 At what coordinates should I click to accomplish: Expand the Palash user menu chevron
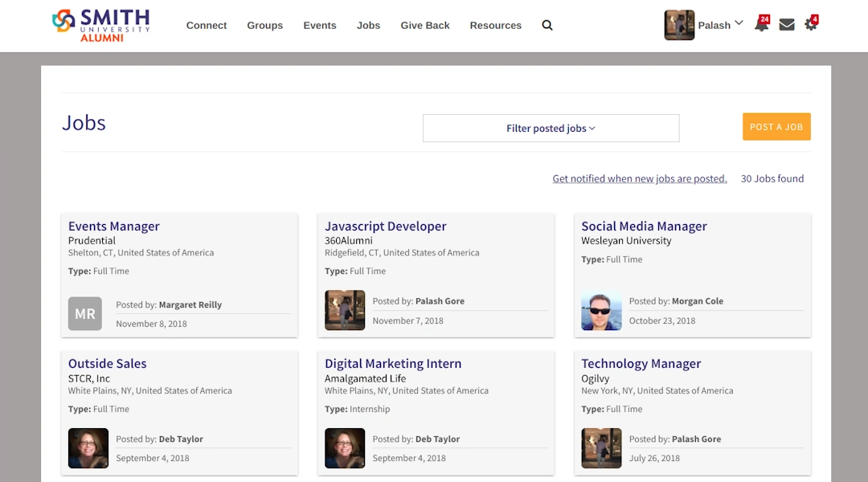point(739,23)
